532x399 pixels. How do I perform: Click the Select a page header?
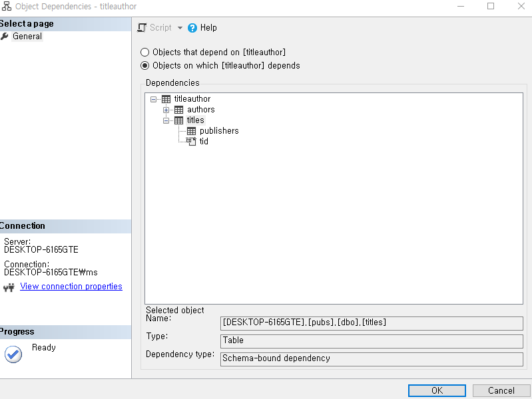coord(65,24)
